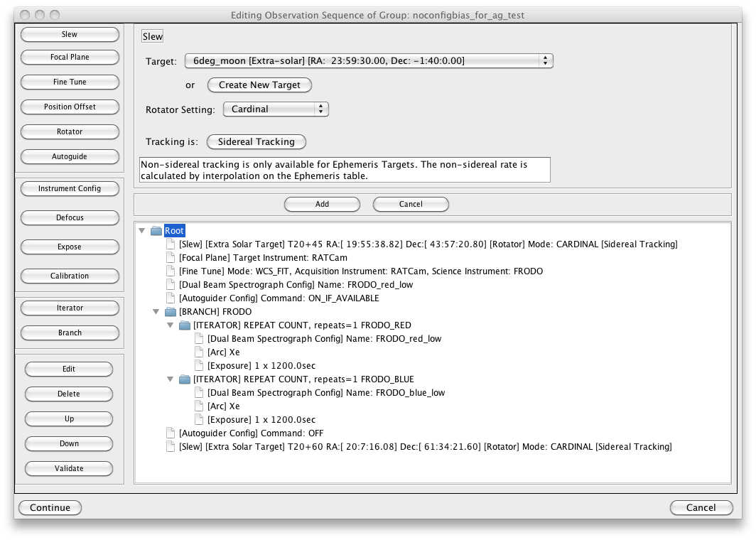Screen dimensions: 756x540
Task: Click document icon of ON_IF_AVAILABLE row
Action: (x=171, y=298)
